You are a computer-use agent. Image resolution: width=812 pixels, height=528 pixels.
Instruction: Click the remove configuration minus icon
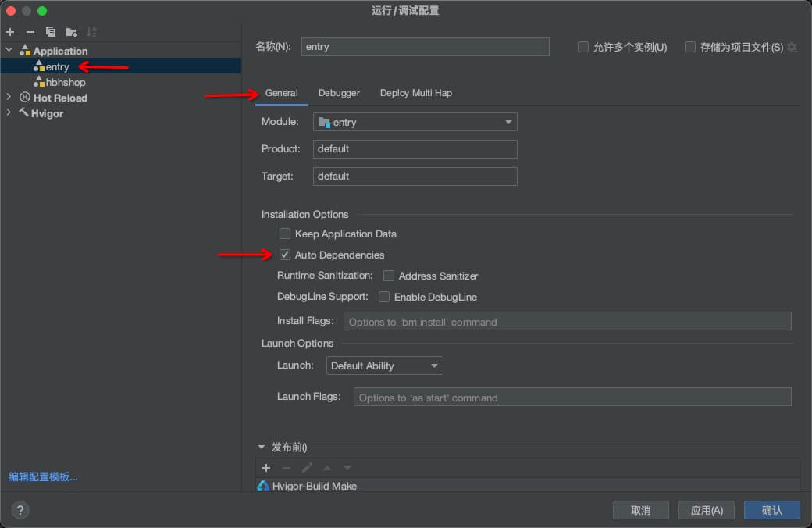(x=30, y=32)
